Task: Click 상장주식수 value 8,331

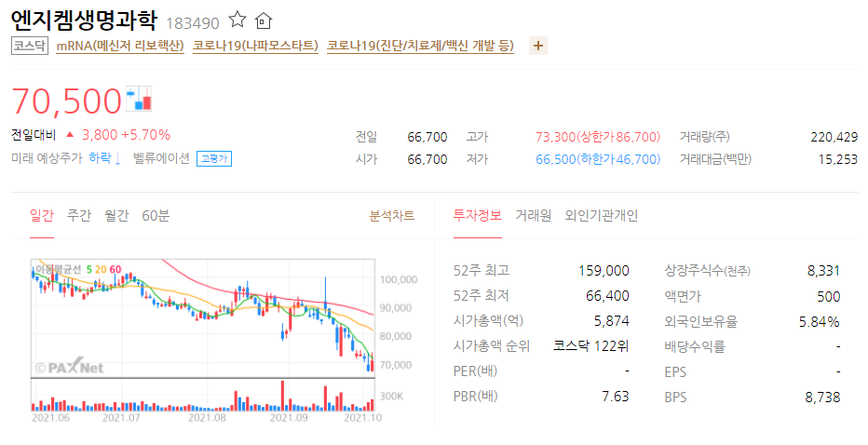Action: pyautogui.click(x=823, y=271)
